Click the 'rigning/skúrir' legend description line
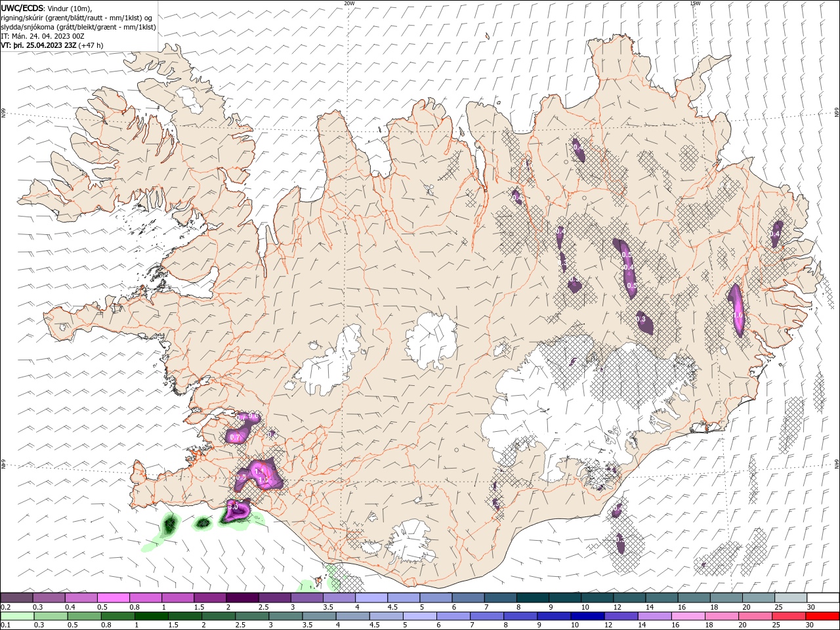Image resolution: width=840 pixels, height=630 pixels. (77, 18)
